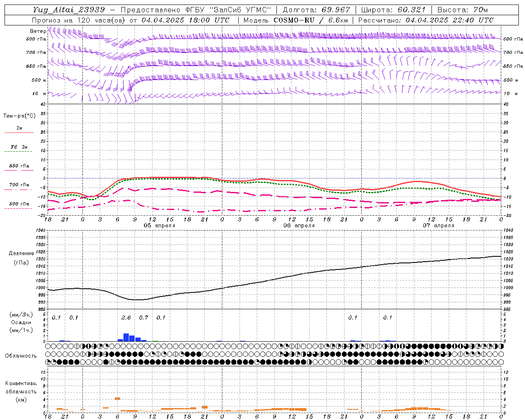Screen dimensions: 525x420
Task: Click the (мм/3ч.) precipitation unit label
Action: point(21,315)
